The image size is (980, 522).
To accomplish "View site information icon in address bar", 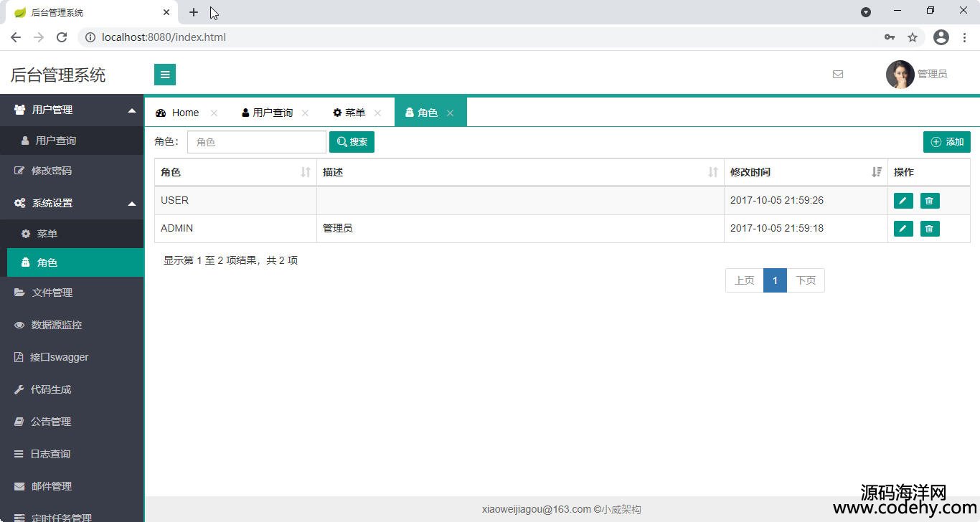I will point(90,37).
